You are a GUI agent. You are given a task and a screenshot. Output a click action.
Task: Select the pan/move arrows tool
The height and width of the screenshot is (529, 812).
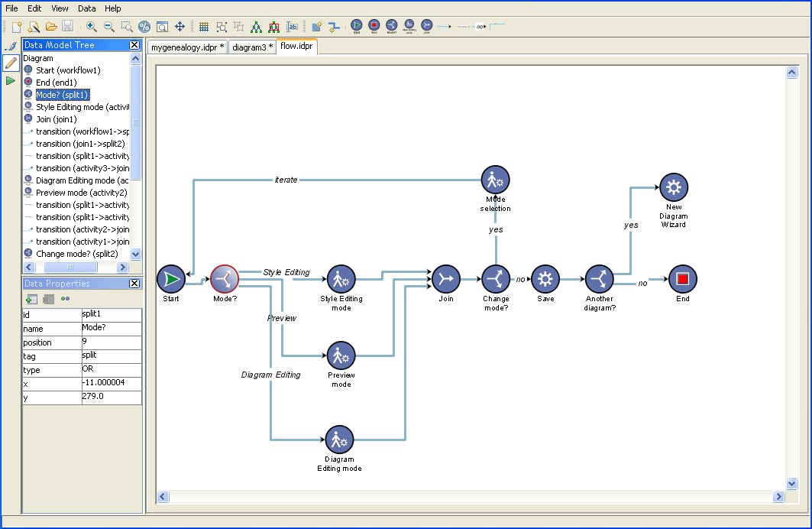[180, 27]
